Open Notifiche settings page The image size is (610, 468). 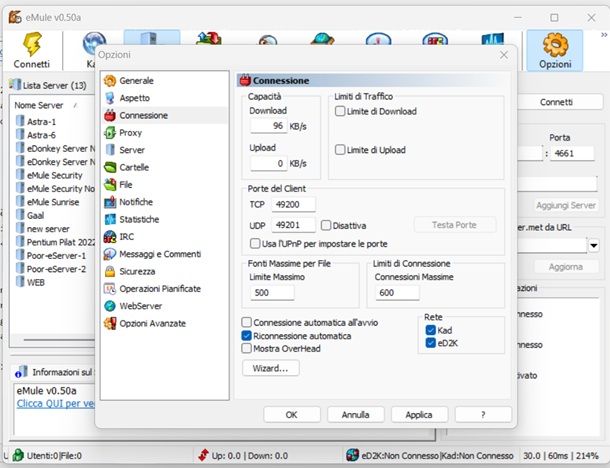[x=136, y=202]
